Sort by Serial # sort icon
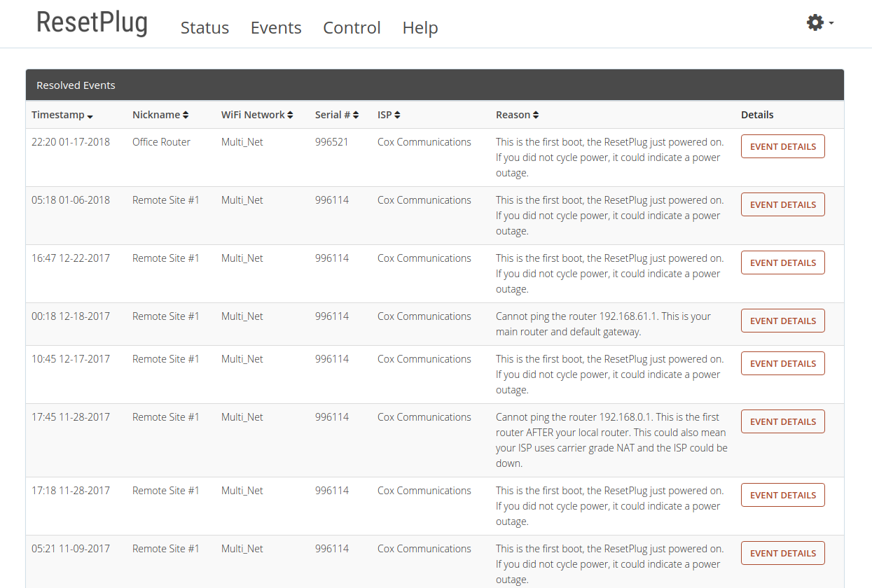 [x=356, y=115]
